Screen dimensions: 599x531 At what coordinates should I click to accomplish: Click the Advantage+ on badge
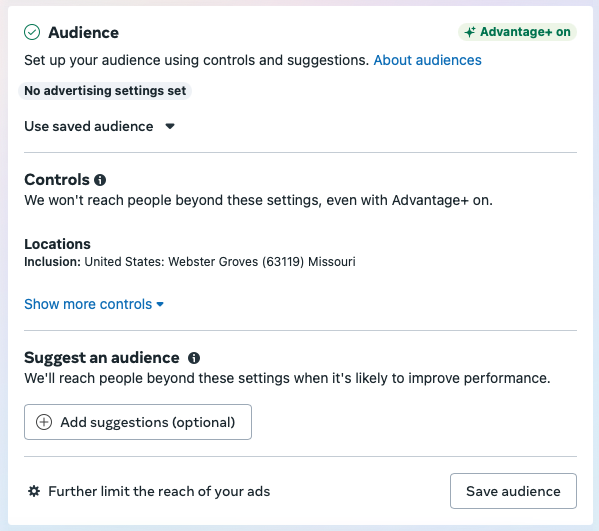pos(517,32)
